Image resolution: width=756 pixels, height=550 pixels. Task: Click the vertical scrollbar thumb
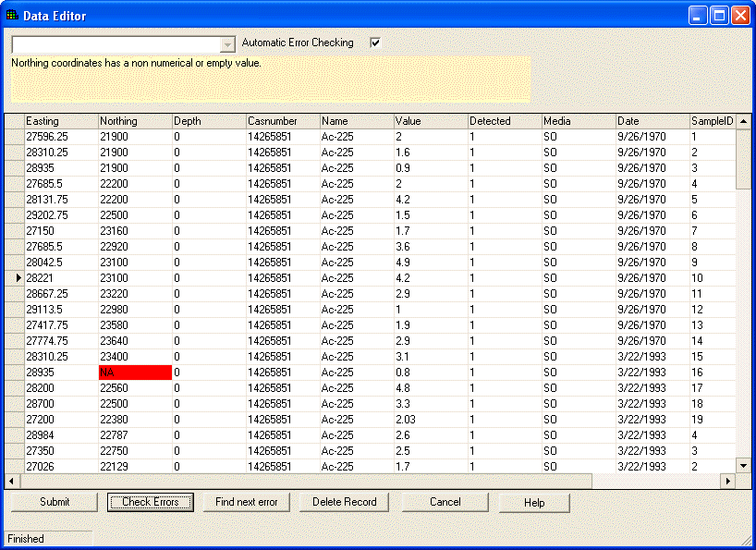743,159
